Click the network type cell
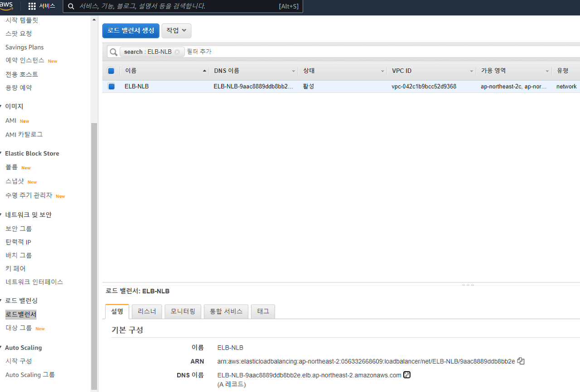The height and width of the screenshot is (392, 580). (x=566, y=86)
